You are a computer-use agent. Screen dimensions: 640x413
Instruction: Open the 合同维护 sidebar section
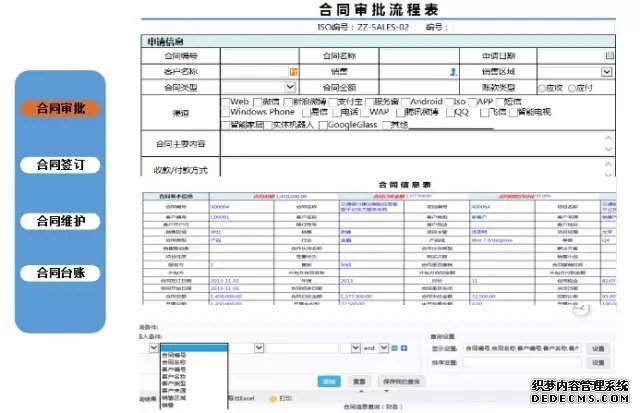(x=60, y=221)
